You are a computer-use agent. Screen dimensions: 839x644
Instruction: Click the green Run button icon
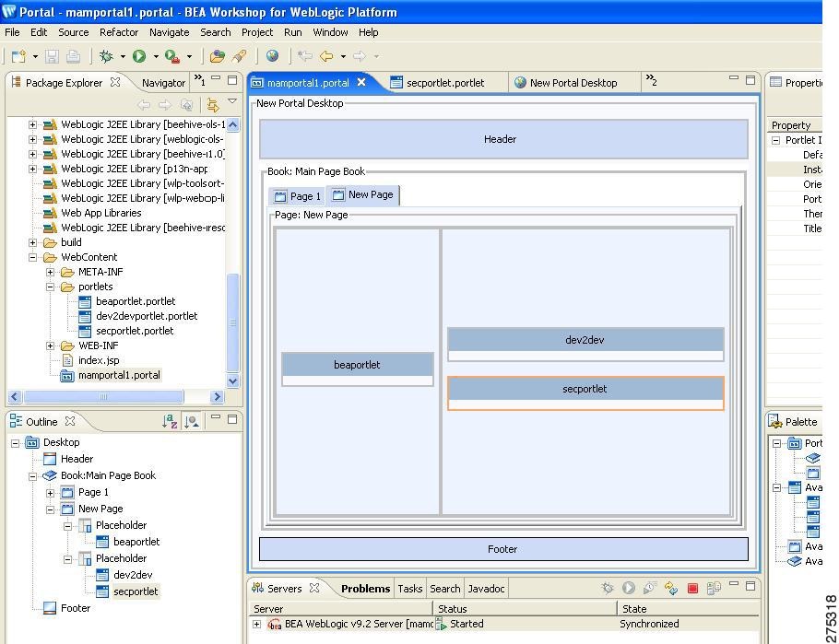pos(139,56)
